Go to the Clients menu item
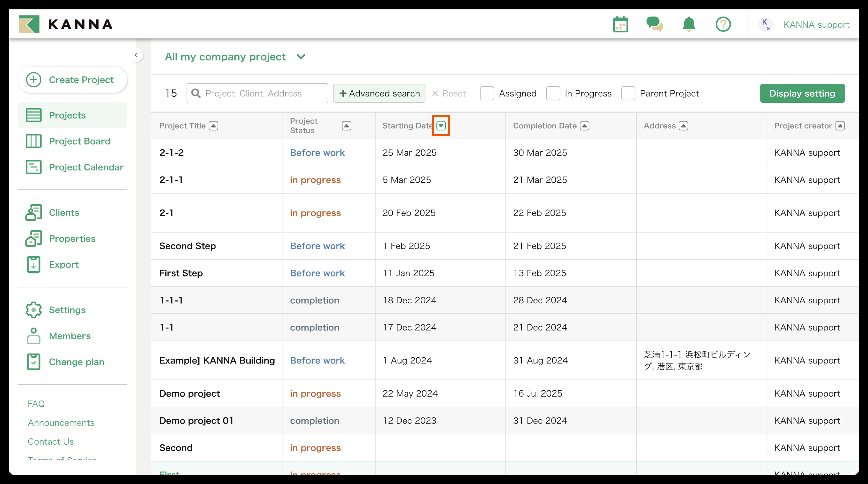 64,212
